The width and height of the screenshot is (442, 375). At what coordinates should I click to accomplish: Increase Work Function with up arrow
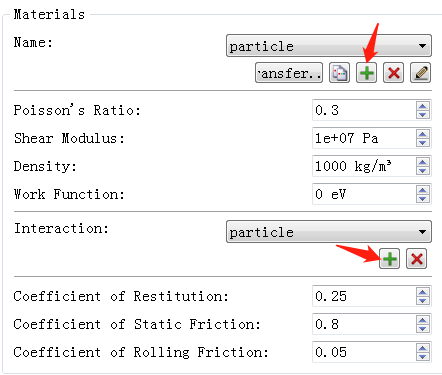point(422,190)
